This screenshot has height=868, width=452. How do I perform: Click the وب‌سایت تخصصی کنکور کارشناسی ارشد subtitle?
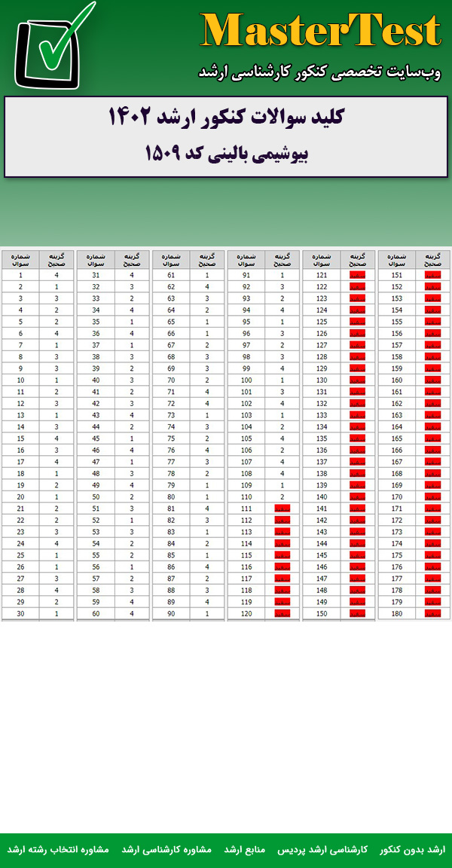coord(319,72)
